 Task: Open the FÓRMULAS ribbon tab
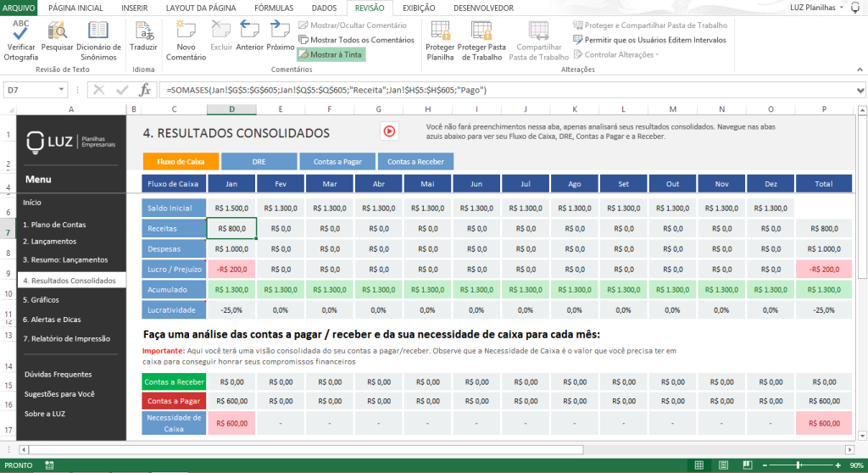click(x=274, y=8)
